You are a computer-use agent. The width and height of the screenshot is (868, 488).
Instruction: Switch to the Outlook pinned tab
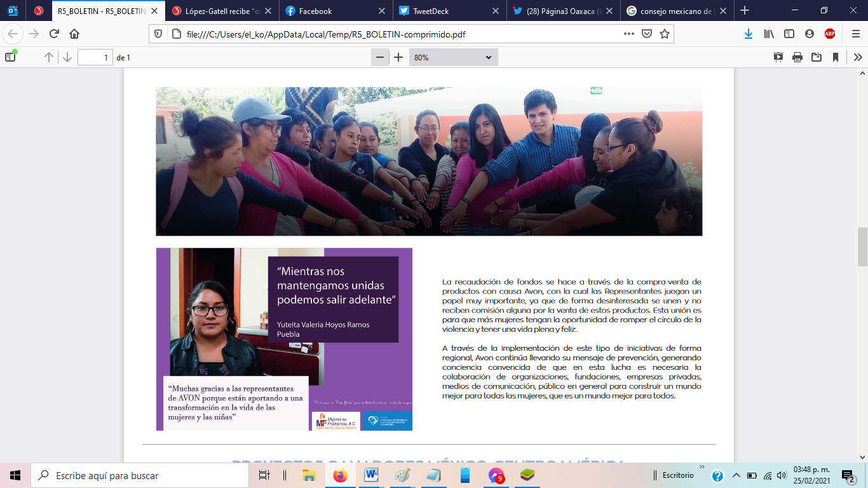[x=13, y=11]
